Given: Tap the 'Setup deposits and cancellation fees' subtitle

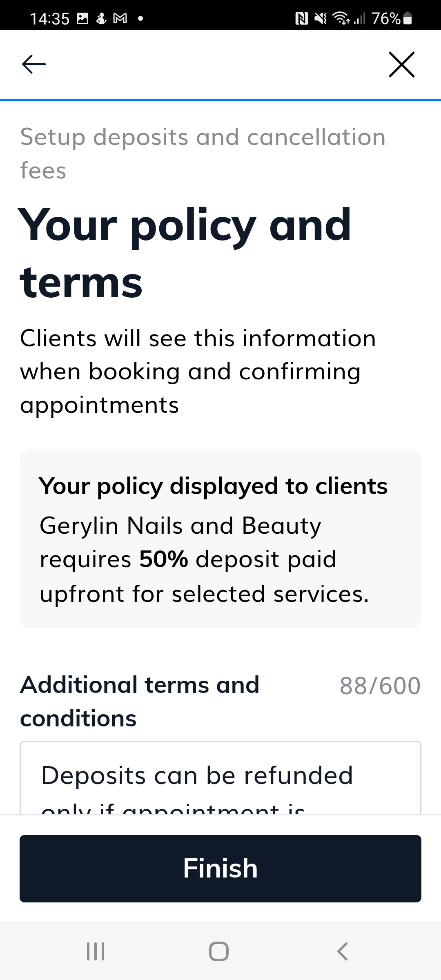Looking at the screenshot, I should (203, 154).
